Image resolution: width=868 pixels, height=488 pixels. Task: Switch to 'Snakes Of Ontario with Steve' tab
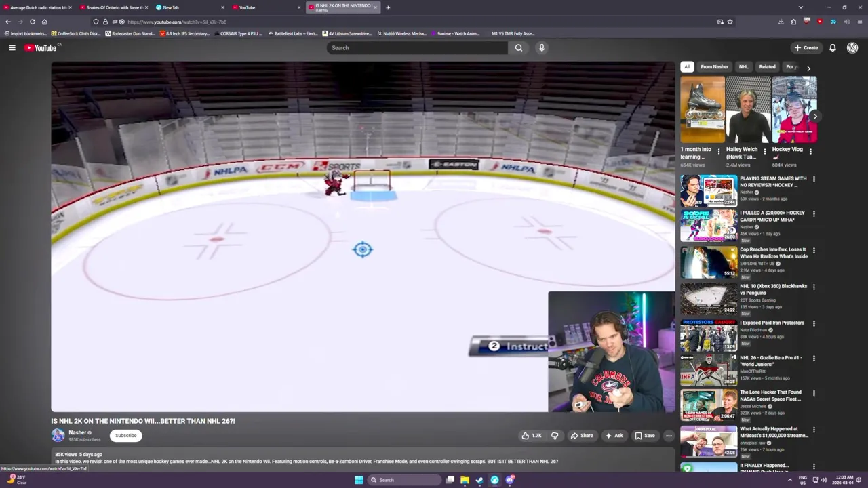click(113, 7)
